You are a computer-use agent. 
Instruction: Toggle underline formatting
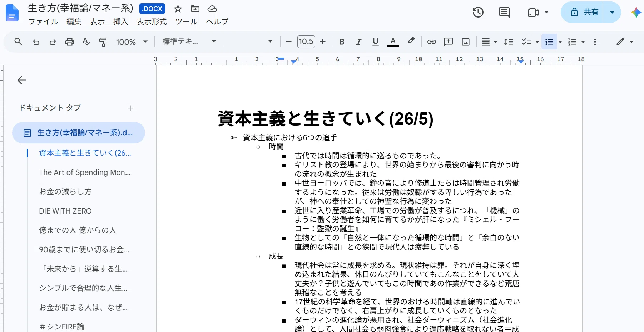pyautogui.click(x=375, y=42)
